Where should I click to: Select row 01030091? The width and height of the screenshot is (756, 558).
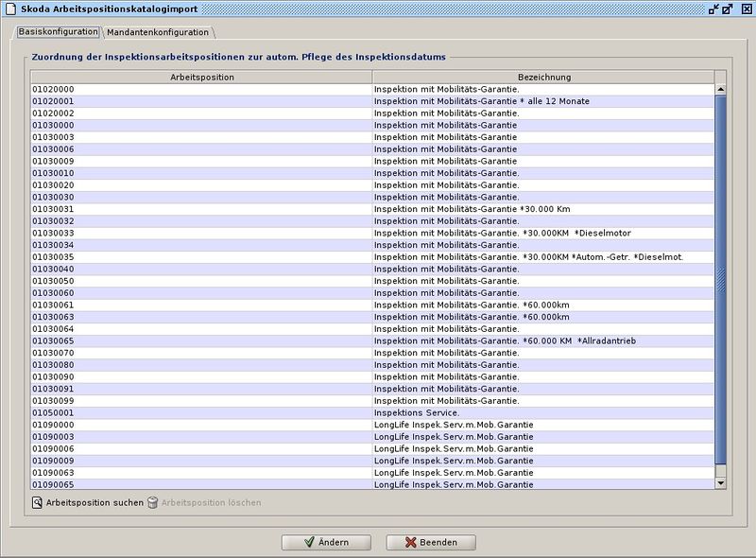(372, 389)
